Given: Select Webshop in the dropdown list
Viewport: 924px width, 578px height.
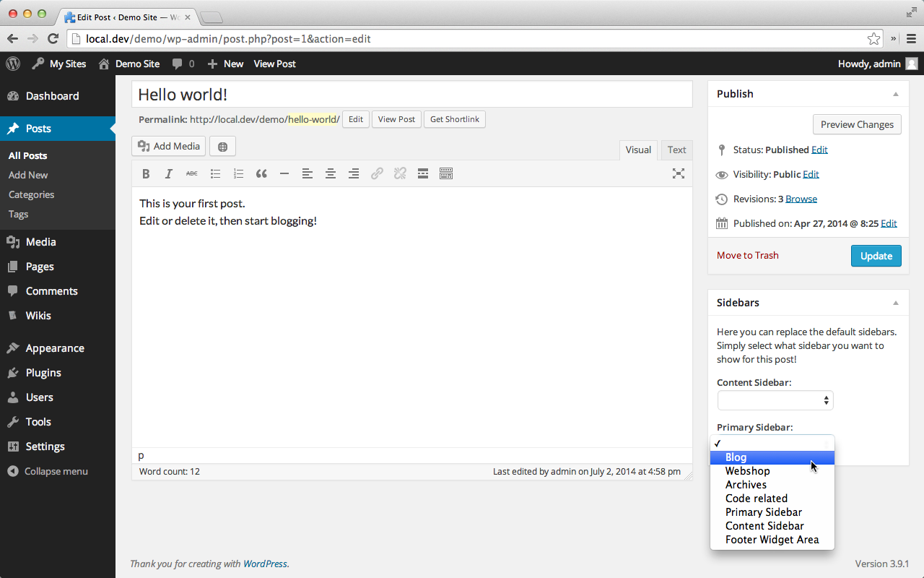Looking at the screenshot, I should tap(772, 471).
